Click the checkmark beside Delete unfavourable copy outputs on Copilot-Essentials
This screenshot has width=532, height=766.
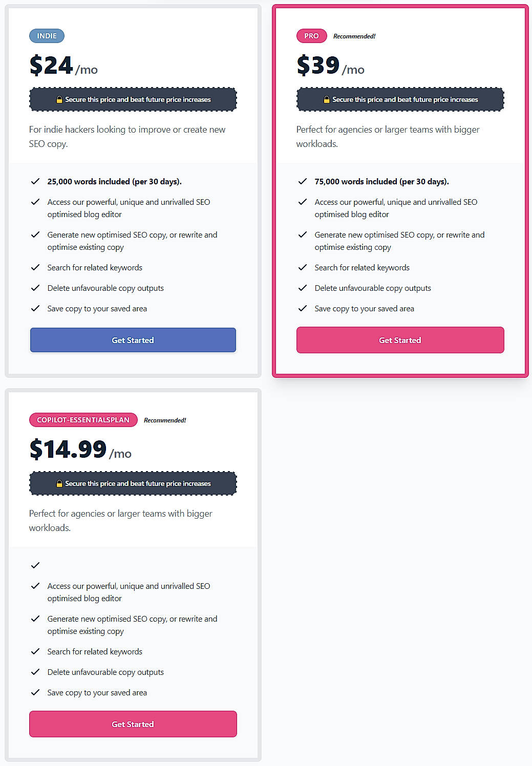pyautogui.click(x=35, y=672)
